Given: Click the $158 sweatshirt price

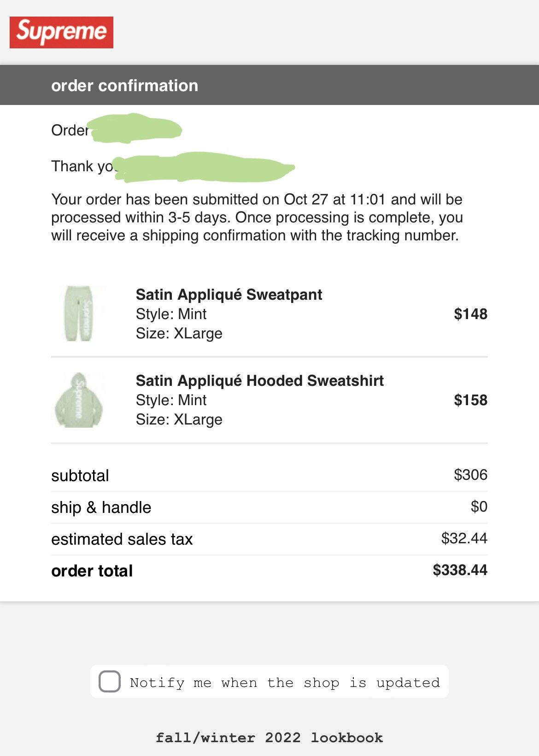Looking at the screenshot, I should (x=470, y=400).
